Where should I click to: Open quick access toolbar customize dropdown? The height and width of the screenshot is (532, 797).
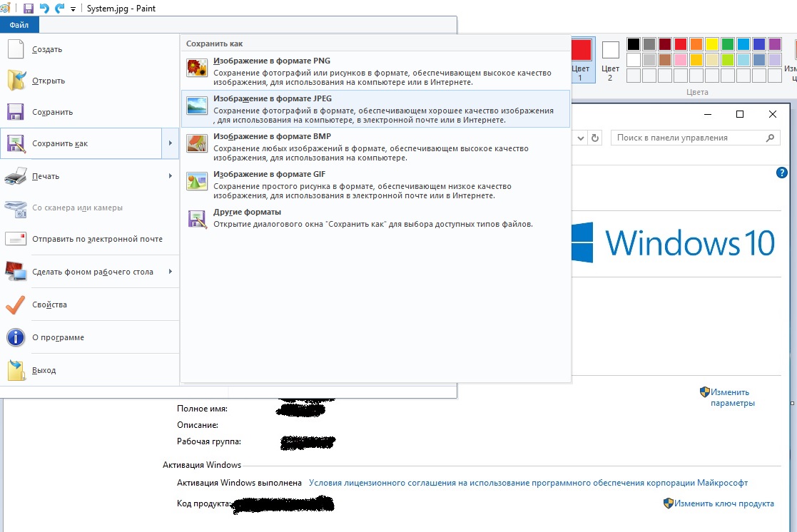(x=73, y=9)
